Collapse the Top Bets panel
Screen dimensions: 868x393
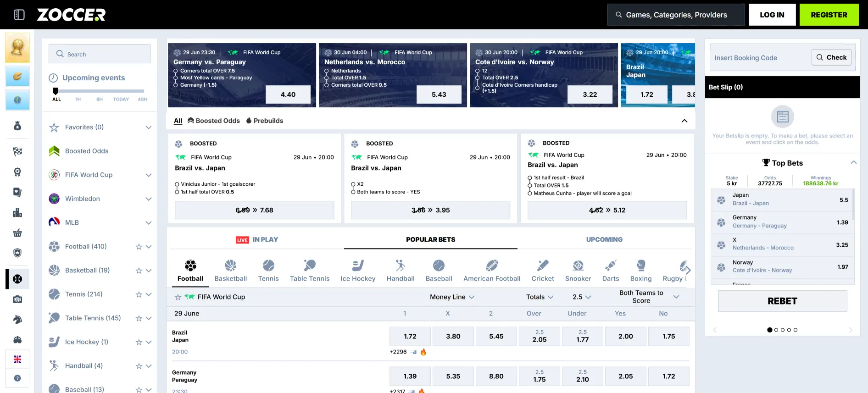coord(853,162)
